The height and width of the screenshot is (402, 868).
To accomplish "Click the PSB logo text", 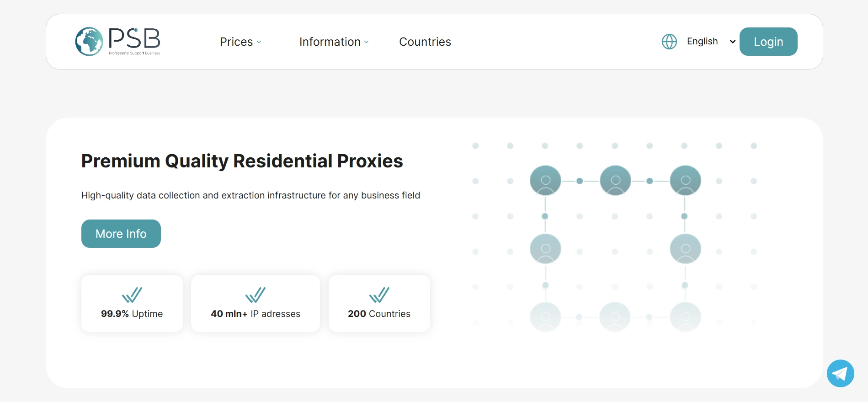I will [x=134, y=39].
